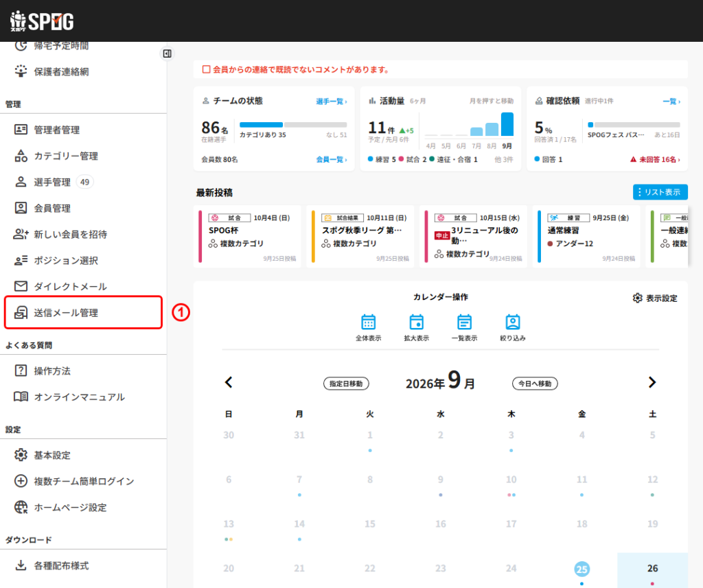Click the 選手管理 person icon
This screenshot has width=703, height=588.
click(x=21, y=182)
